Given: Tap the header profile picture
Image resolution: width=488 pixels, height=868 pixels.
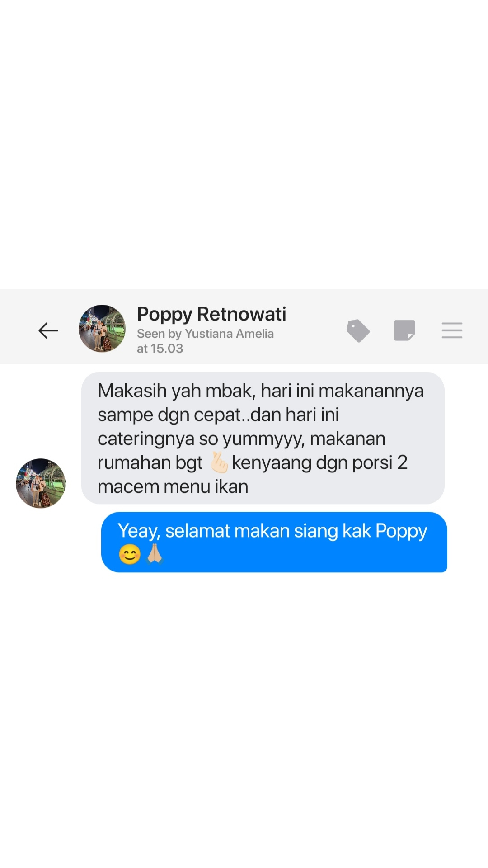Looking at the screenshot, I should tap(102, 329).
